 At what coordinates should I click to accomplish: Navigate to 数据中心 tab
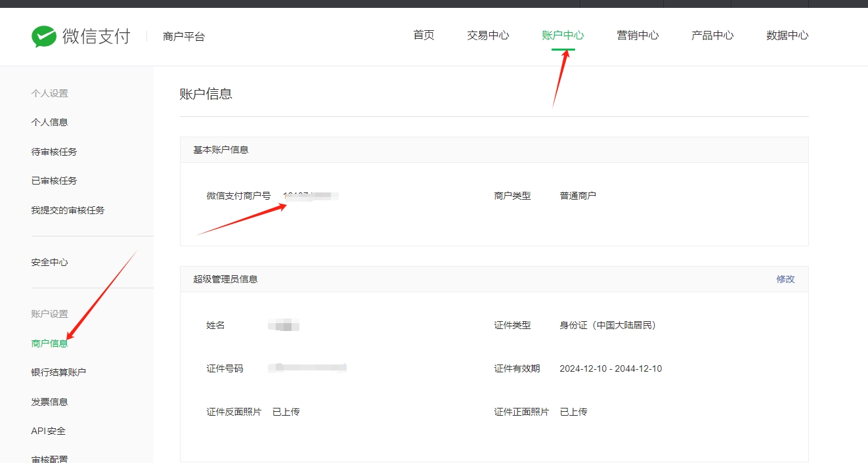pos(787,35)
